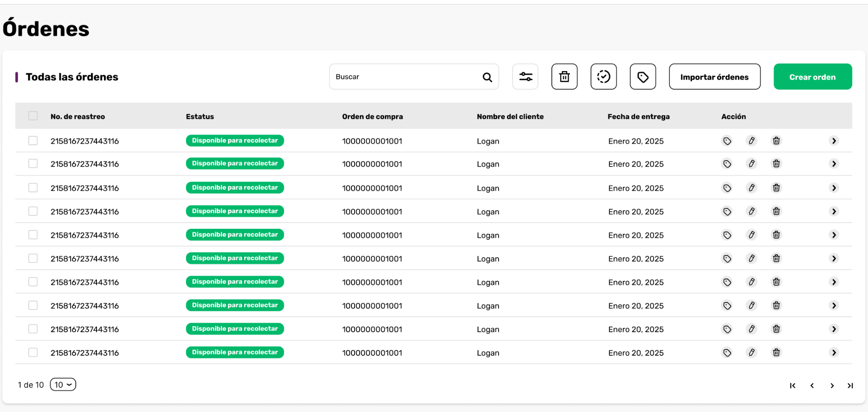868x412 pixels.
Task: Click the Orden de compra column header
Action: 372,116
